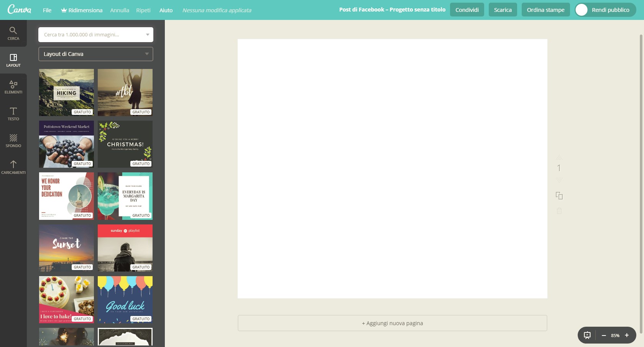This screenshot has height=347, width=644.
Task: Click the Condividi button
Action: coord(467,10)
